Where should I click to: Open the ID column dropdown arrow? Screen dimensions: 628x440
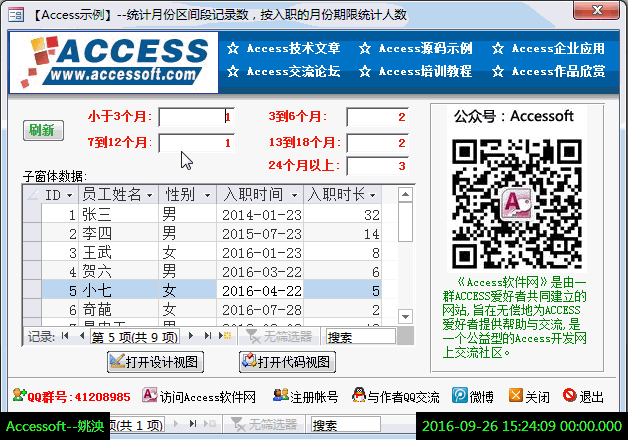70,195
